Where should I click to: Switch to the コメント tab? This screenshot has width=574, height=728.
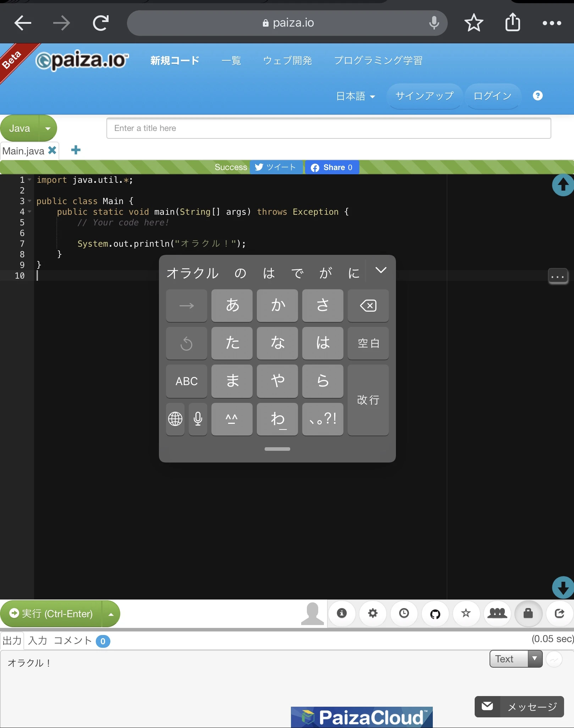coord(73,641)
